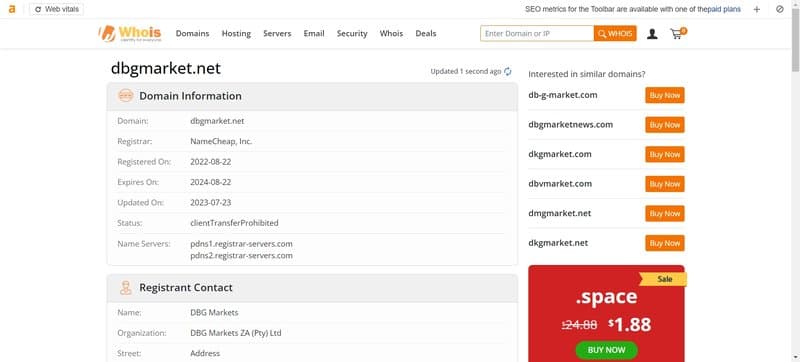Buy Now for dbvmarket.com
This screenshot has width=800, height=362.
tap(664, 184)
